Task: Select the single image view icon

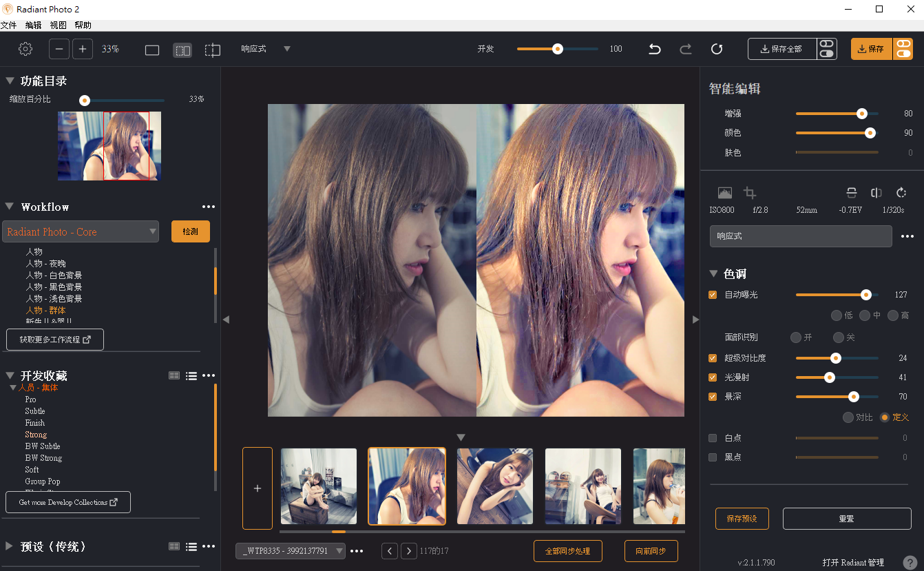Action: point(152,50)
